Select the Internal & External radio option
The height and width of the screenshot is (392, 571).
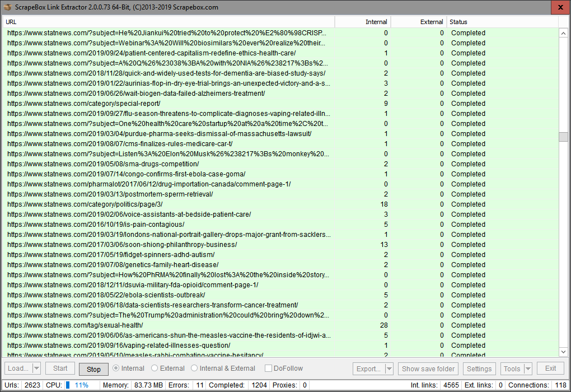pyautogui.click(x=223, y=368)
